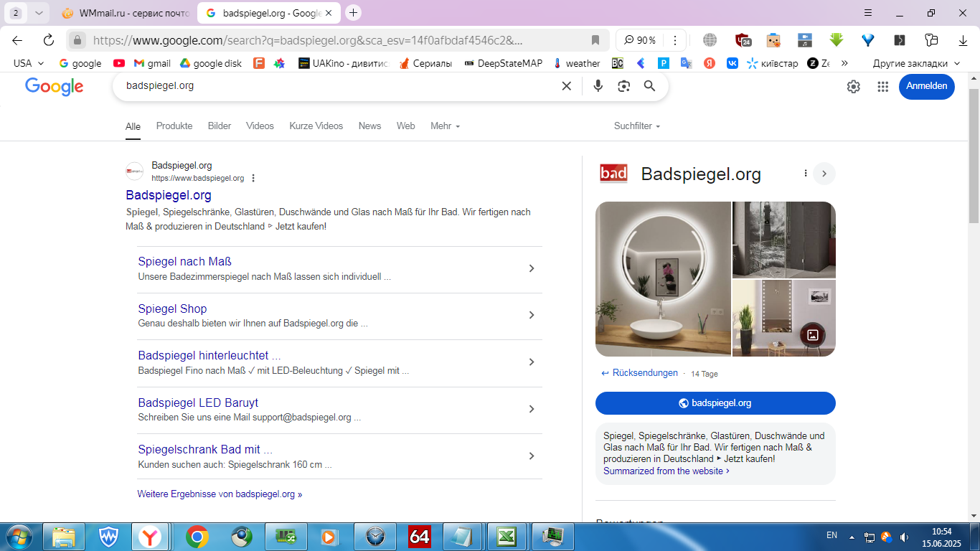
Task: Open chevron beside Badspiegel LED Baruyt
Action: click(532, 409)
